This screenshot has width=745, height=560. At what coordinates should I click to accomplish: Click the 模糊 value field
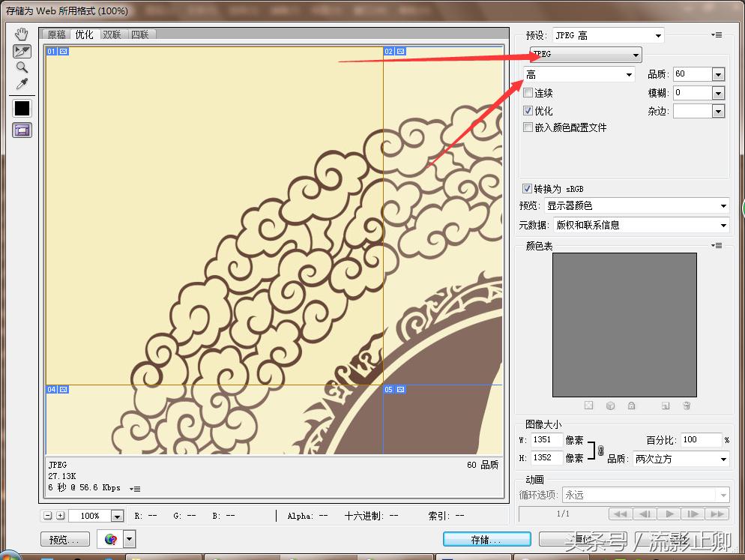click(693, 93)
